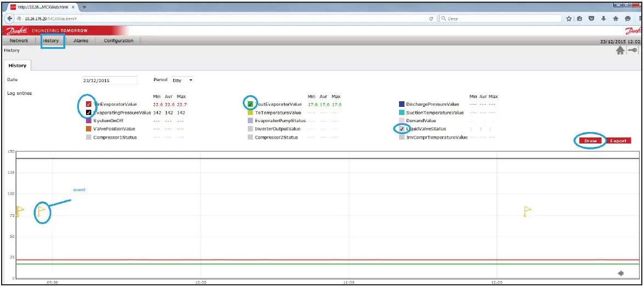The height and width of the screenshot is (287, 644).
Task: Enable the SystemOnOff log entry checkbox
Action: click(88, 120)
